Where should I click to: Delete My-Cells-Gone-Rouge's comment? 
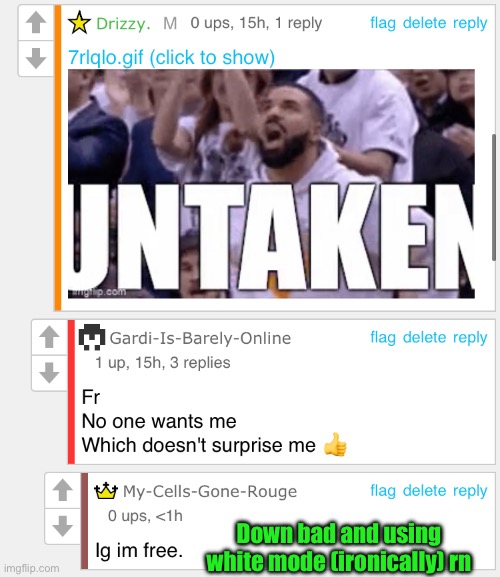pyautogui.click(x=425, y=491)
